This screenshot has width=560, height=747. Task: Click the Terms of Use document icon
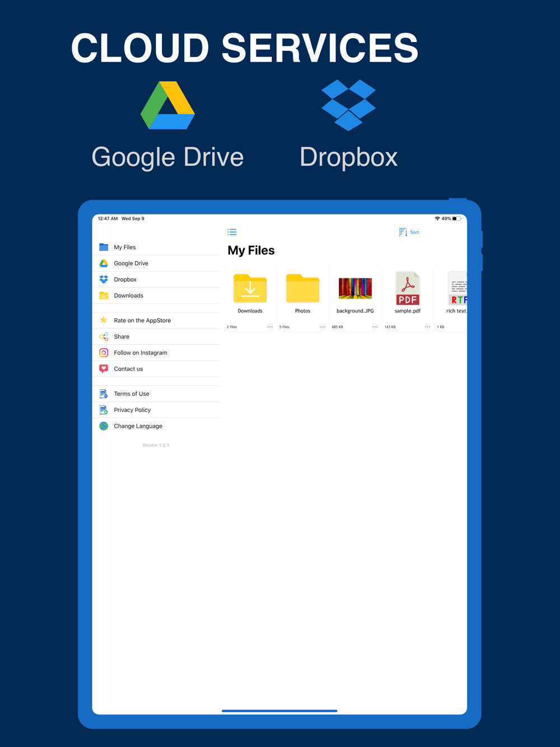coord(104,394)
